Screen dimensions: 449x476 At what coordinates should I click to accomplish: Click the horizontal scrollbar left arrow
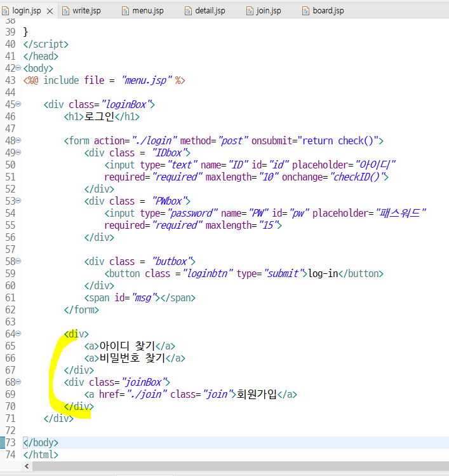click(27, 466)
